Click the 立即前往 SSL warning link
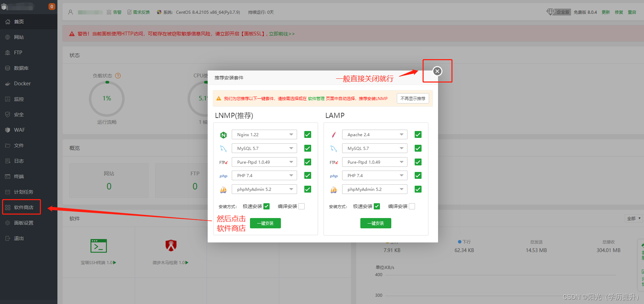The width and height of the screenshot is (644, 304). pos(282,34)
